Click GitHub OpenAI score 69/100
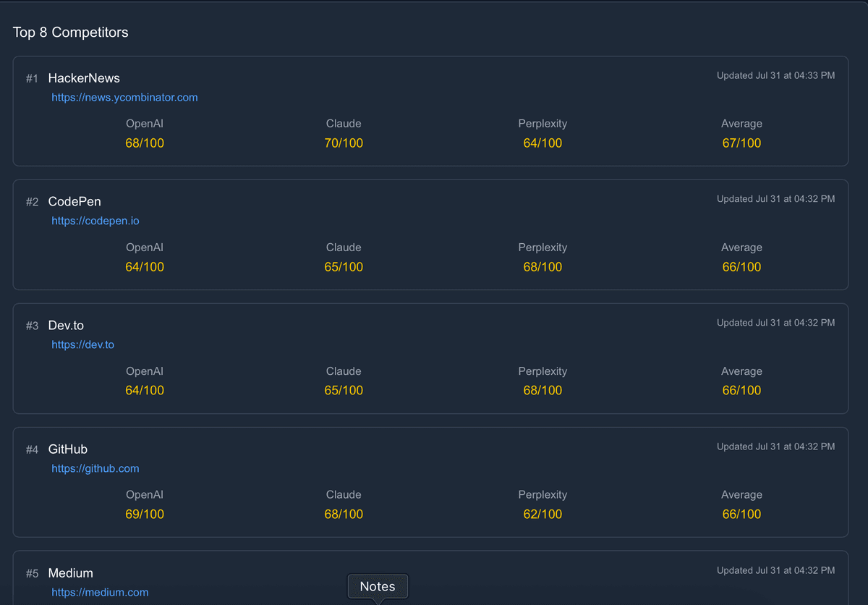Image resolution: width=868 pixels, height=605 pixels. pos(145,514)
